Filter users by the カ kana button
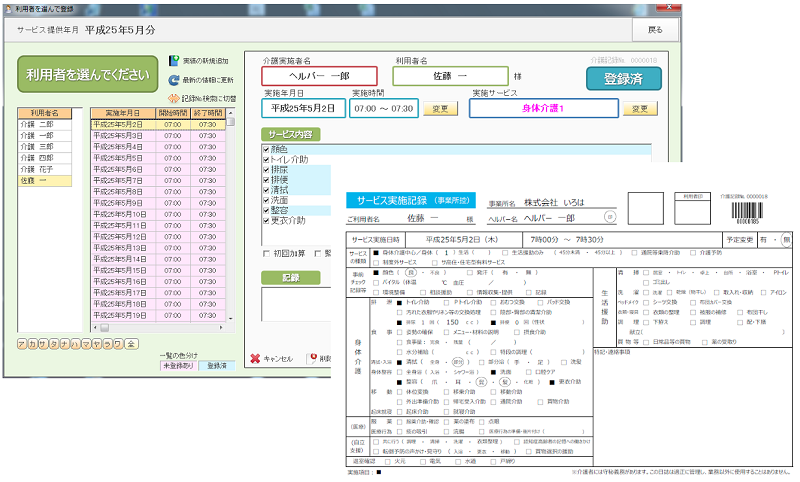 32,344
